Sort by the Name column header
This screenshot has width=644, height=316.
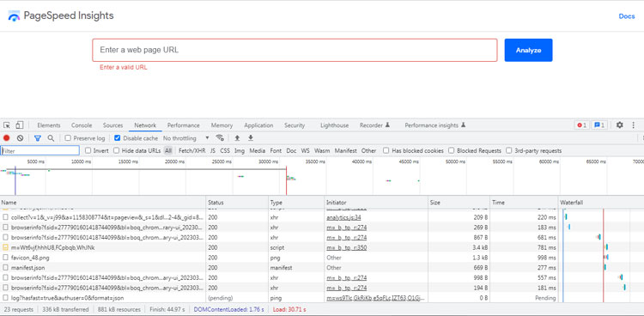tap(103, 203)
